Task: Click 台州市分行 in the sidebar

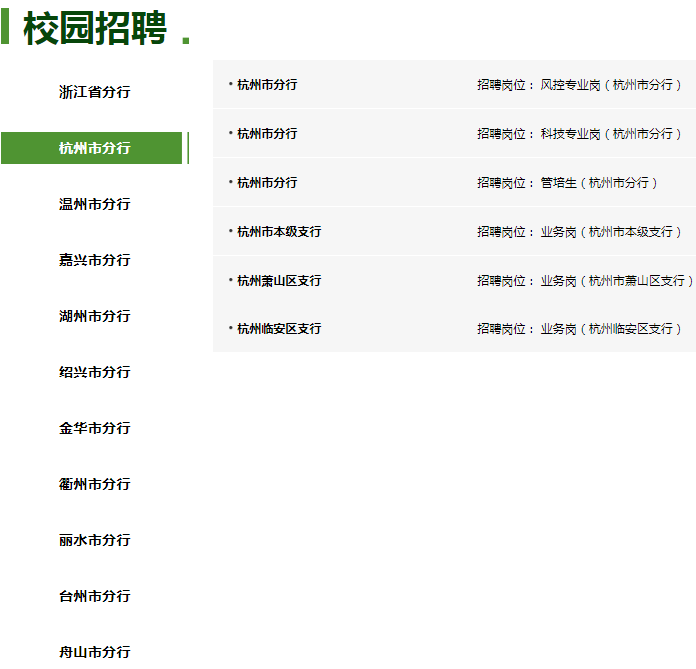Action: point(94,596)
